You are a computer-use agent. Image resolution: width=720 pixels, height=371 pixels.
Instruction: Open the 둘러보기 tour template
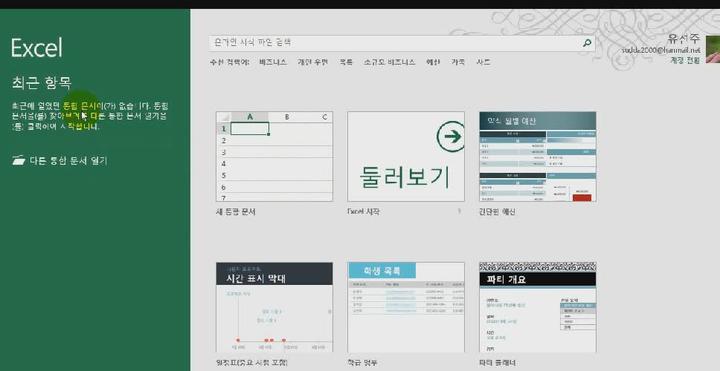[406, 156]
